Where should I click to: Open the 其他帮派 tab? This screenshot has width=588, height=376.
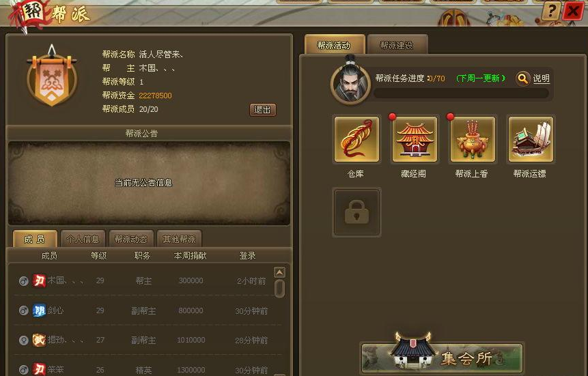point(179,239)
